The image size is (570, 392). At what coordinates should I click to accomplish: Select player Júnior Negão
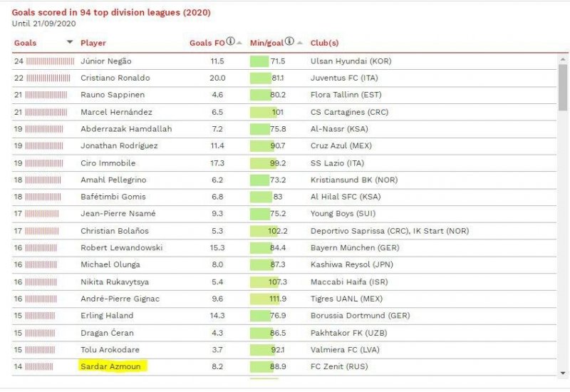[x=105, y=61]
